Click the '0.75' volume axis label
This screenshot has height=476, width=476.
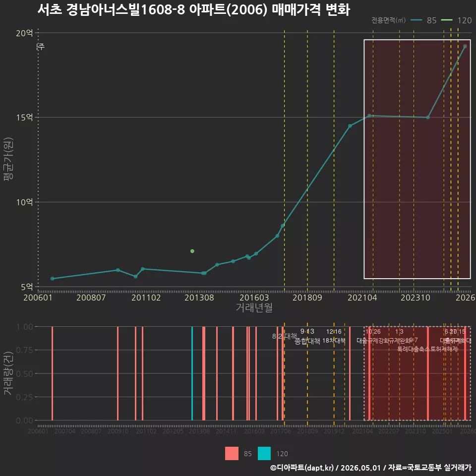[x=24, y=350]
